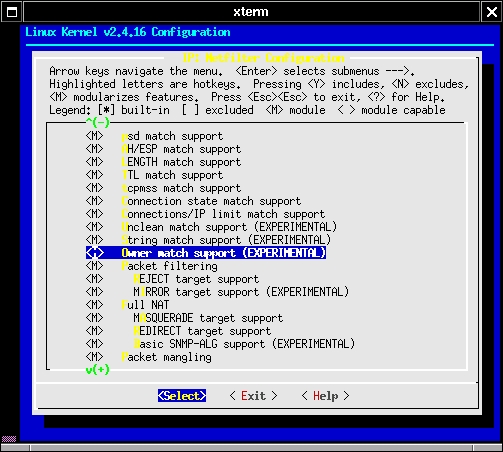
Task: Toggle TTL match support module marker
Action: pos(94,175)
